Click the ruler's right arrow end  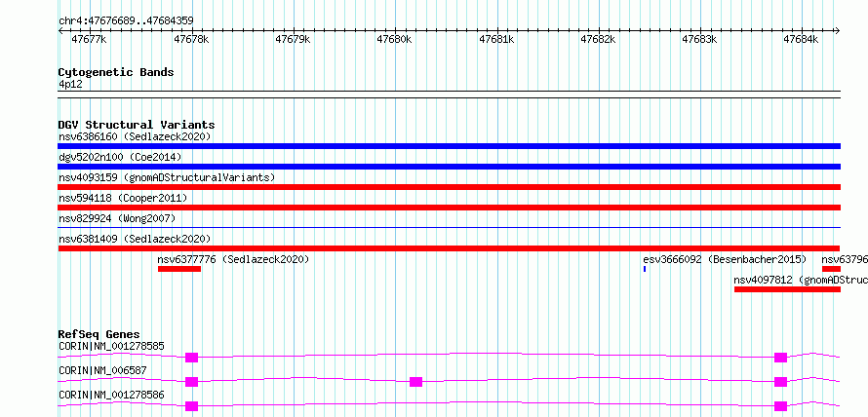click(838, 31)
